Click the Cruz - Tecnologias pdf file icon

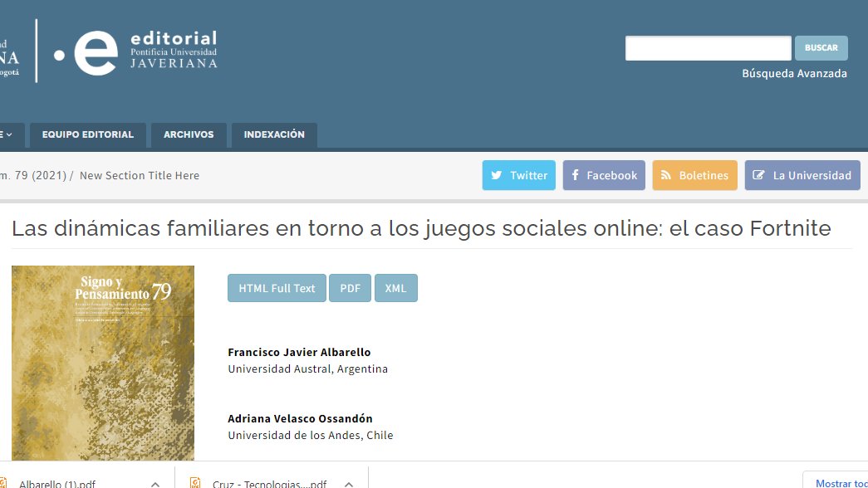point(195,483)
